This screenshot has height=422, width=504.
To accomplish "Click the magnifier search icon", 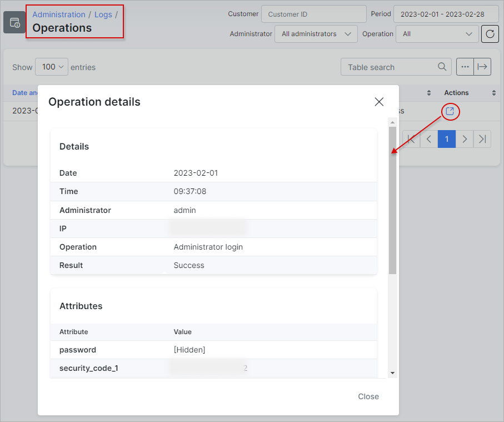I will 442,67.
